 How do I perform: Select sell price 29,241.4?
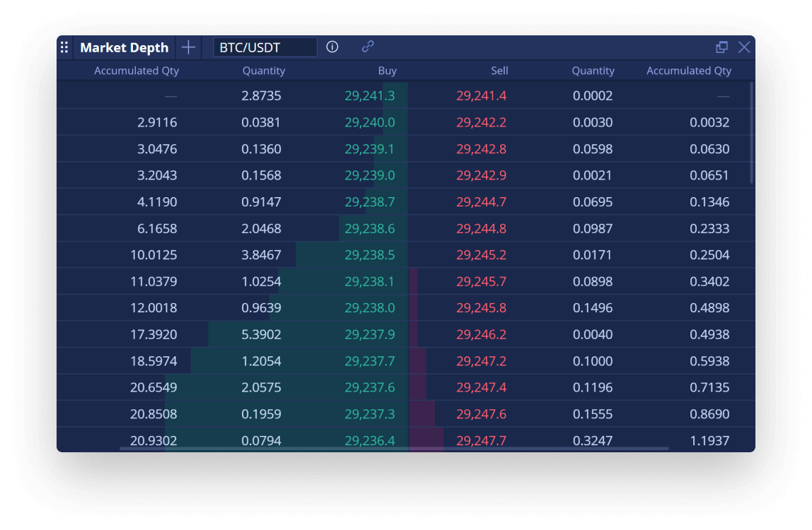coord(481,96)
